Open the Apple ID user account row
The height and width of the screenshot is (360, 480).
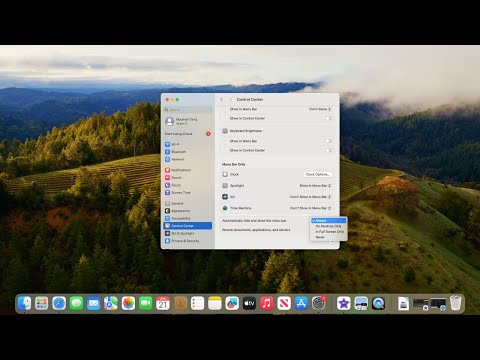point(188,121)
